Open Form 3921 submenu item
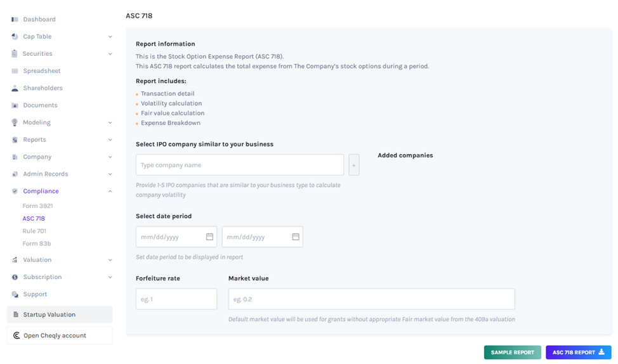 click(37, 206)
